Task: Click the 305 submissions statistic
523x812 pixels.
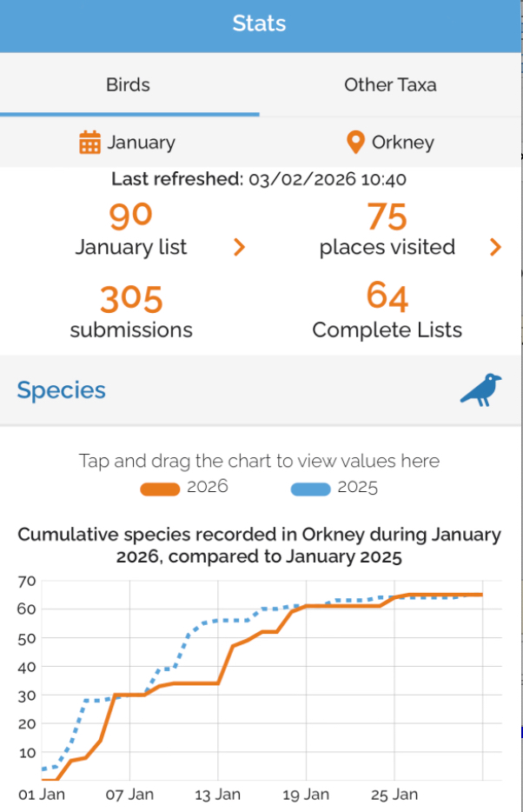Action: point(131,299)
